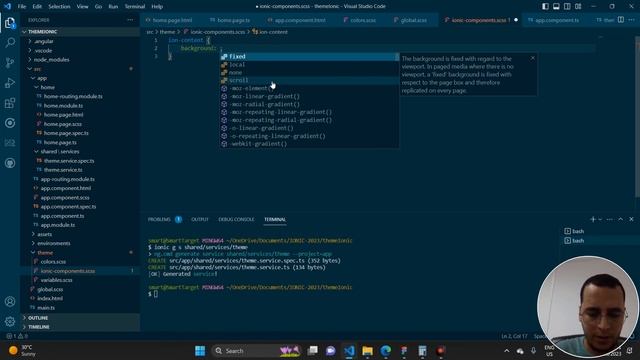Open the Explorer view in activity bar
640x360 pixels.
[10, 22]
